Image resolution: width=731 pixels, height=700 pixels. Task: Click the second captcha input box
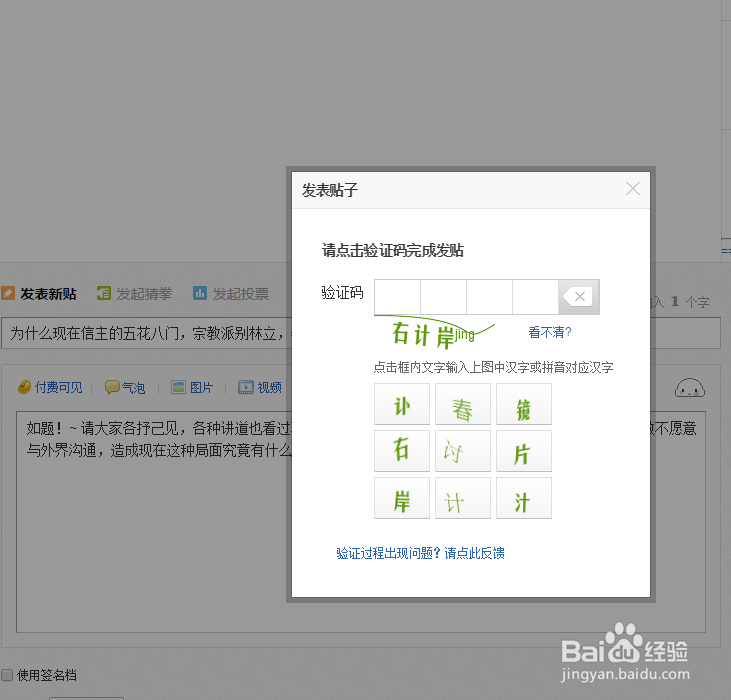(443, 297)
